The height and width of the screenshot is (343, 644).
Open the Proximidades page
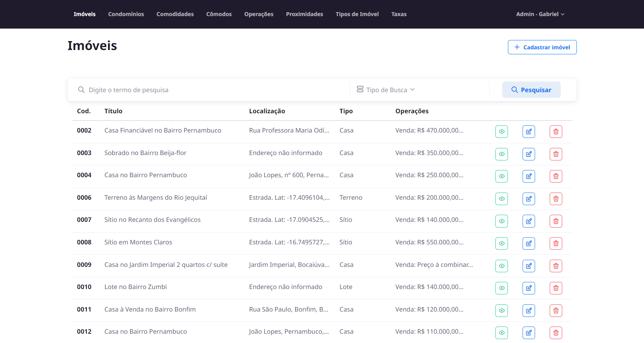pos(305,14)
